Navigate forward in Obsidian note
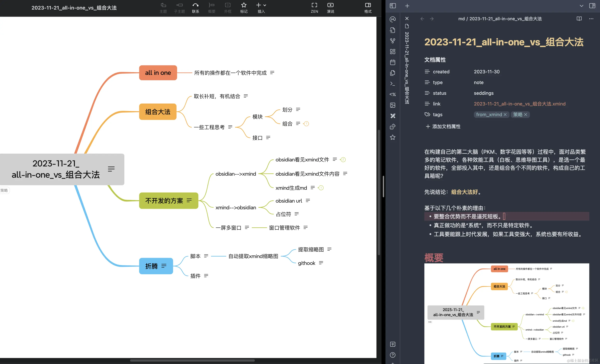 pyautogui.click(x=432, y=19)
